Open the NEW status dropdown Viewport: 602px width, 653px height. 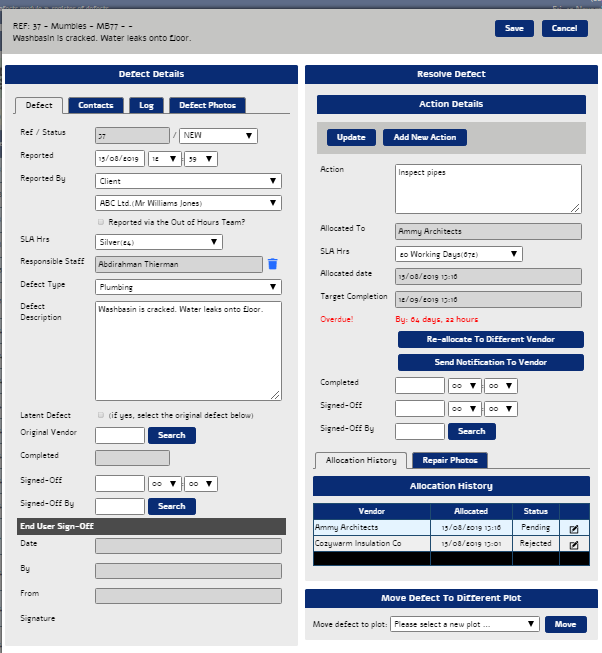[219, 136]
